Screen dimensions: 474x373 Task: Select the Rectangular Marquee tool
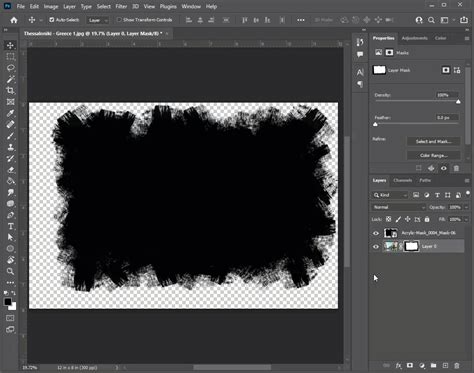(x=10, y=57)
